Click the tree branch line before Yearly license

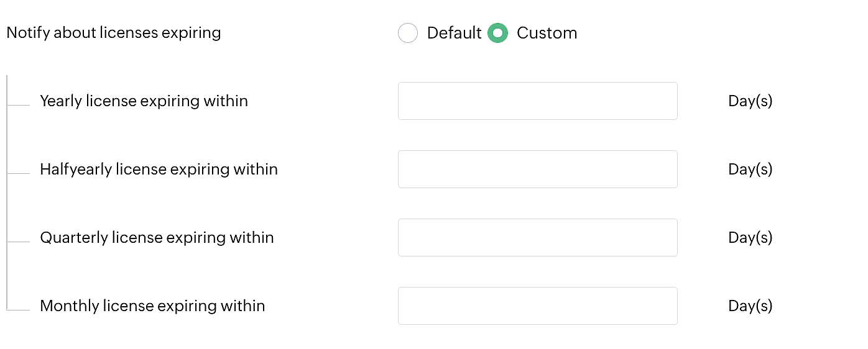coord(19,105)
